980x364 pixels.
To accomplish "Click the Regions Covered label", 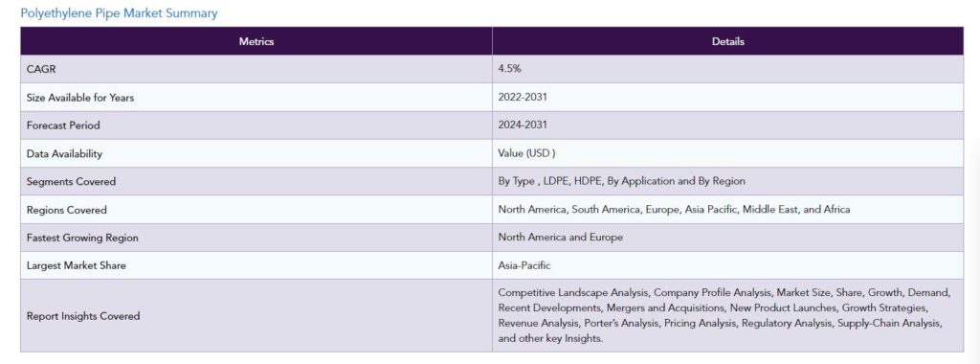I will point(66,210).
